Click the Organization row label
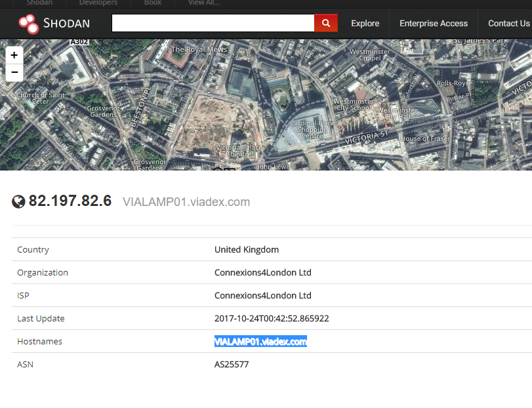This screenshot has height=408, width=532. pos(43,273)
